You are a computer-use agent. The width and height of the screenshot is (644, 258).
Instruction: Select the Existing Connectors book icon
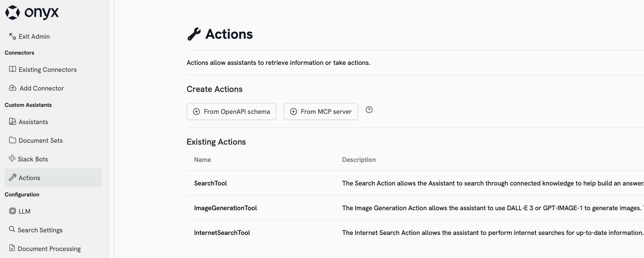(x=12, y=70)
